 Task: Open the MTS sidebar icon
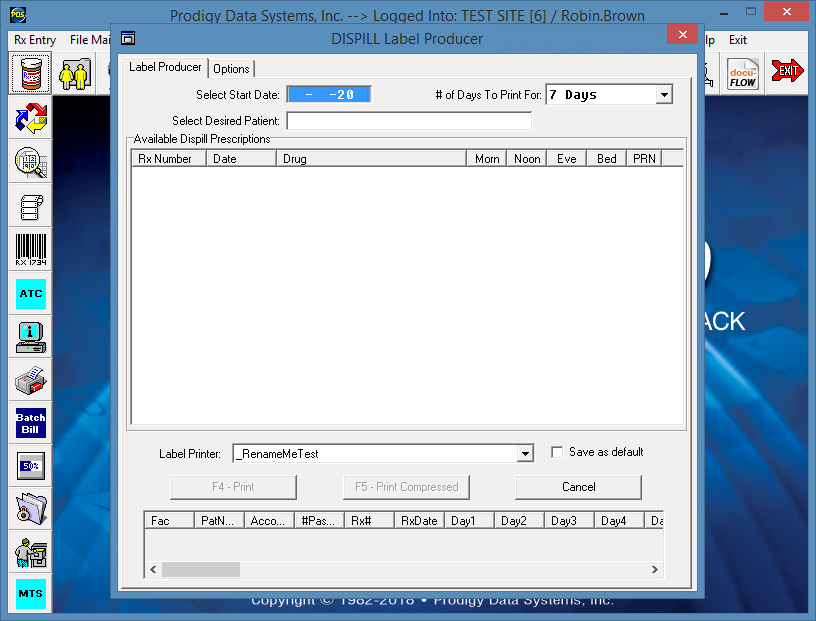30,594
